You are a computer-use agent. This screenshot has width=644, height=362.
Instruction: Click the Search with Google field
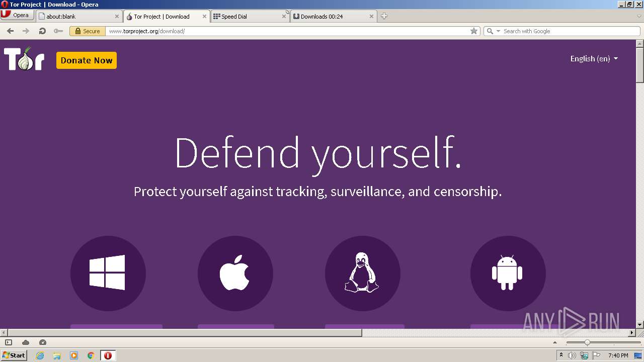point(571,31)
